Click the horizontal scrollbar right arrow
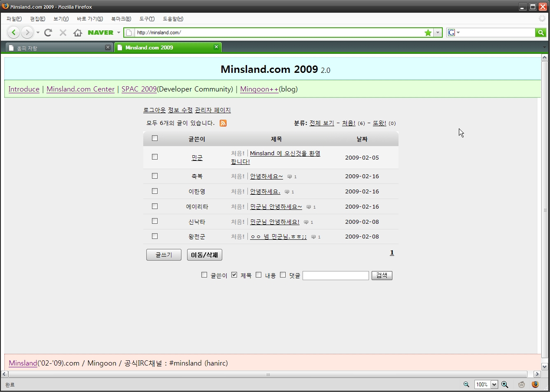This screenshot has width=550, height=392. (537, 374)
